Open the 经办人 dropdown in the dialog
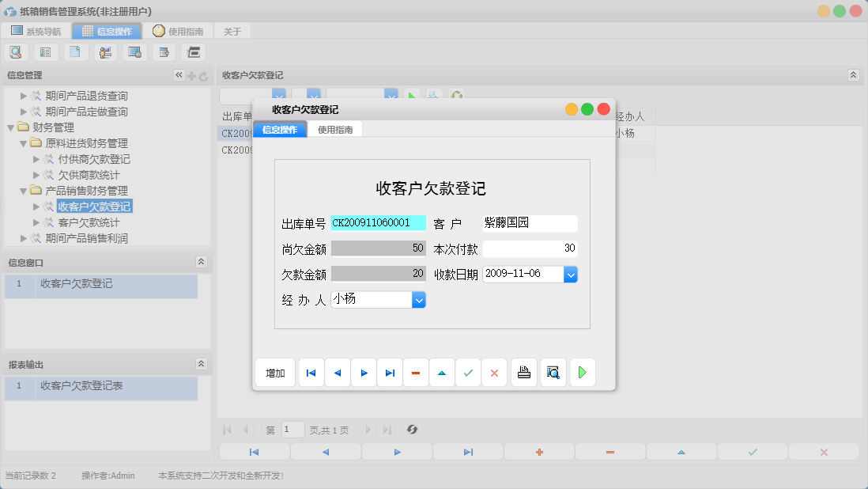Viewport: 868px width, 489px height. [419, 299]
